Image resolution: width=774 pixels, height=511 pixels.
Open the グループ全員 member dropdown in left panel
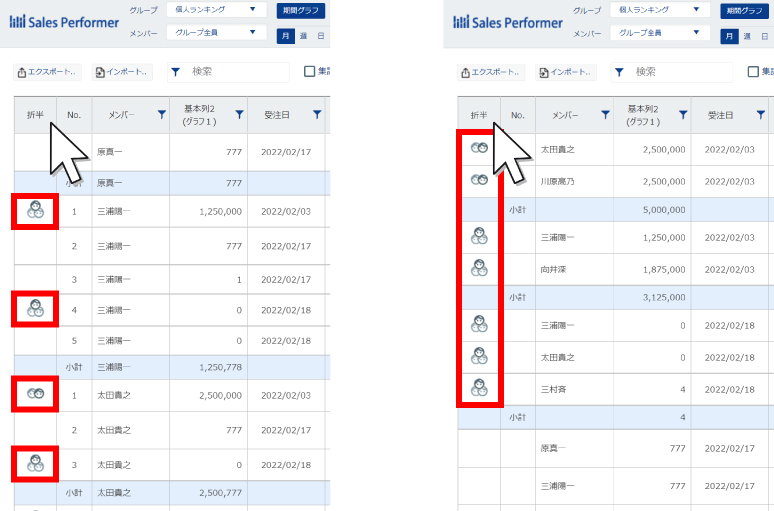pos(214,32)
